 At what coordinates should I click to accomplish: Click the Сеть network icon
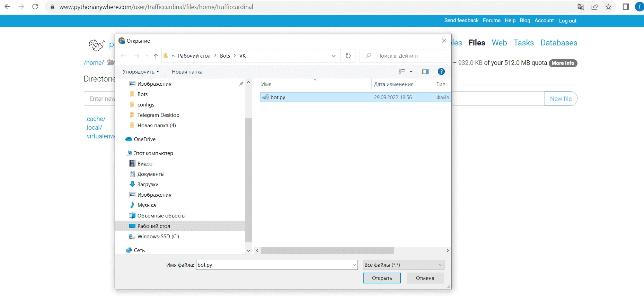point(129,250)
